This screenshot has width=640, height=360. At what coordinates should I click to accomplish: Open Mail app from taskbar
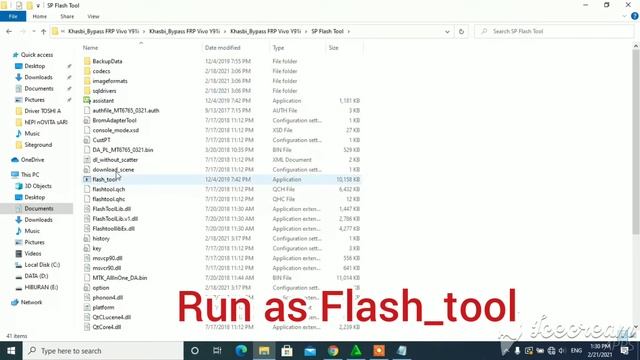click(310, 351)
